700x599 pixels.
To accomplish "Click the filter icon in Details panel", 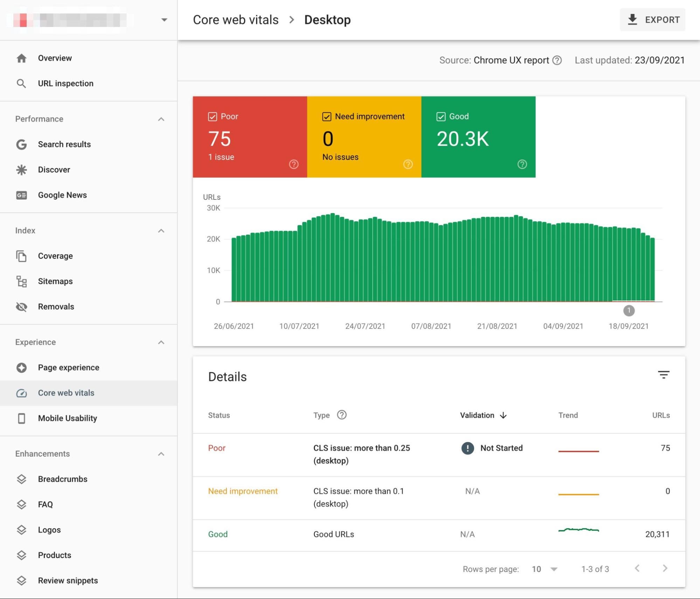I will [x=663, y=375].
